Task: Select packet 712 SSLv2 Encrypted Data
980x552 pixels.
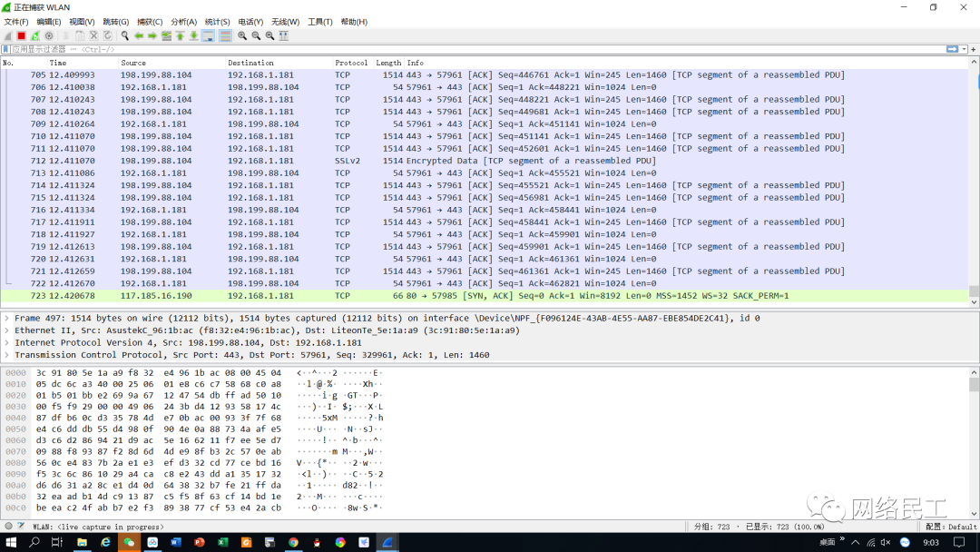Action: click(x=485, y=161)
